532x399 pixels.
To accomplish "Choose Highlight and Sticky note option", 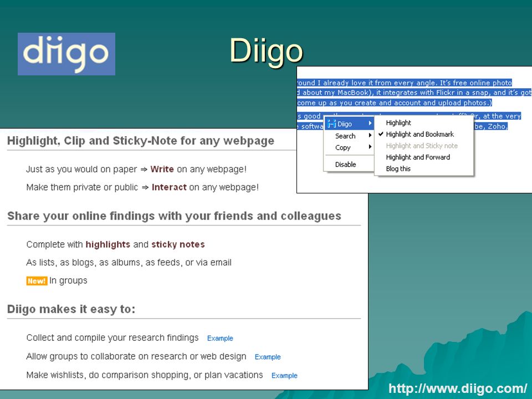I will (x=422, y=146).
